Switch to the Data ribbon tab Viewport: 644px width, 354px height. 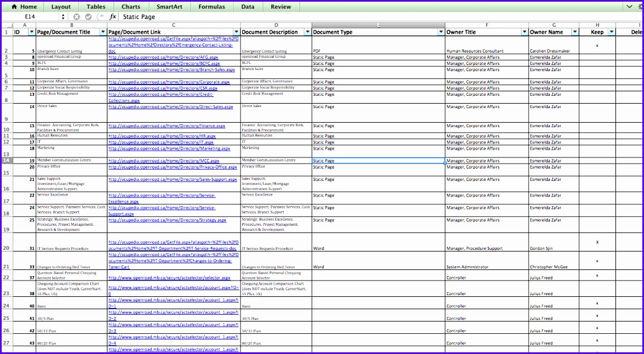pyautogui.click(x=247, y=7)
